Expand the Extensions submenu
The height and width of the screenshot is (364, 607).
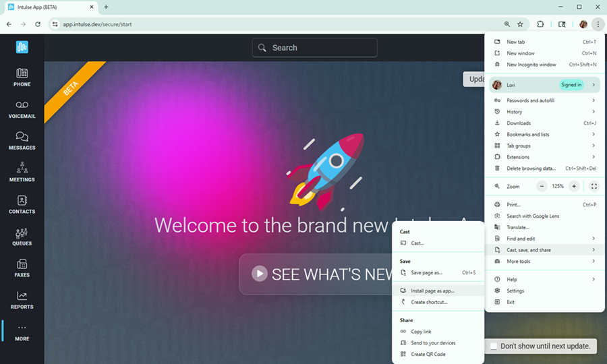coord(544,157)
